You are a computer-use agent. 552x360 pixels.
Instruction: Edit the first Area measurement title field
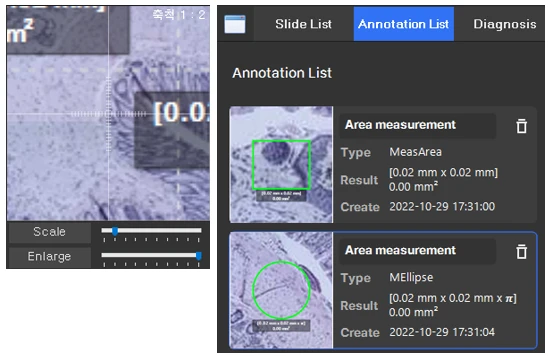click(418, 125)
